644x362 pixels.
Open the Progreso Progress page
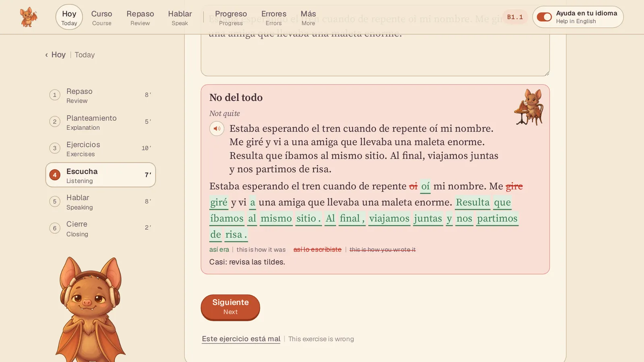231,18
